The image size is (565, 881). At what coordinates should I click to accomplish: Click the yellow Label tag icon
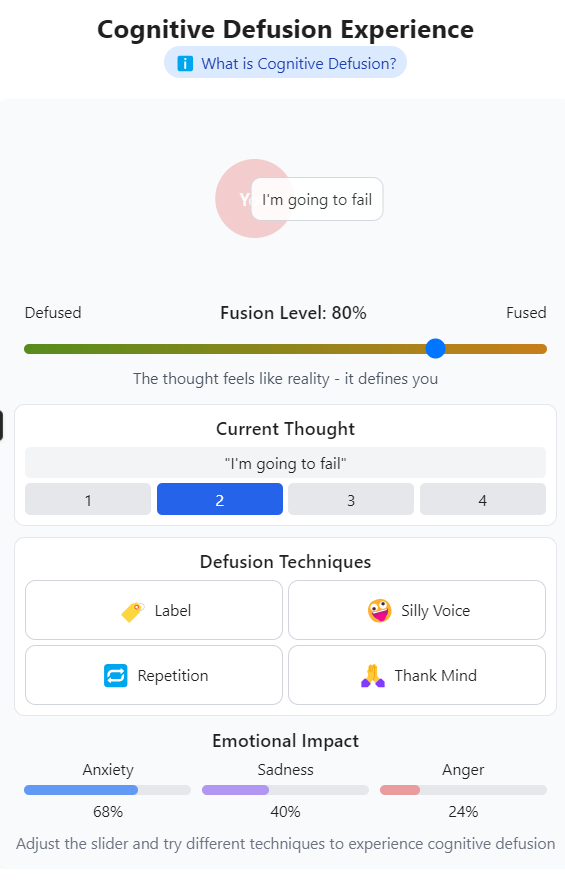click(133, 611)
